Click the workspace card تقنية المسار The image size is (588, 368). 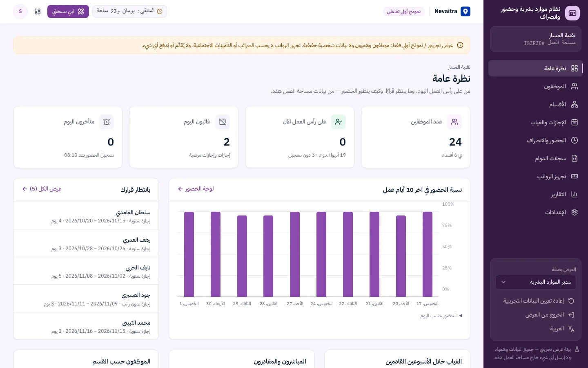coord(535,39)
